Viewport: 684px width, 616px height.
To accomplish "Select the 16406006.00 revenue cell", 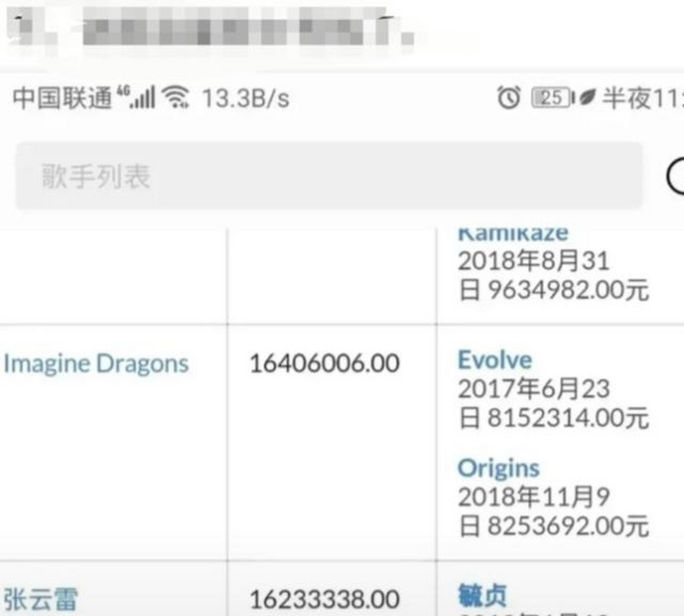I will [x=325, y=364].
